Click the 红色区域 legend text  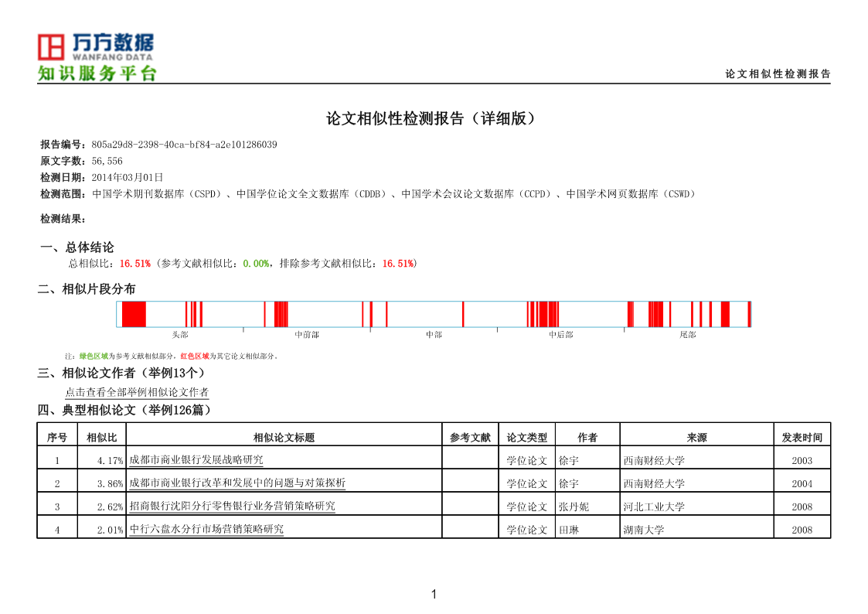point(195,356)
